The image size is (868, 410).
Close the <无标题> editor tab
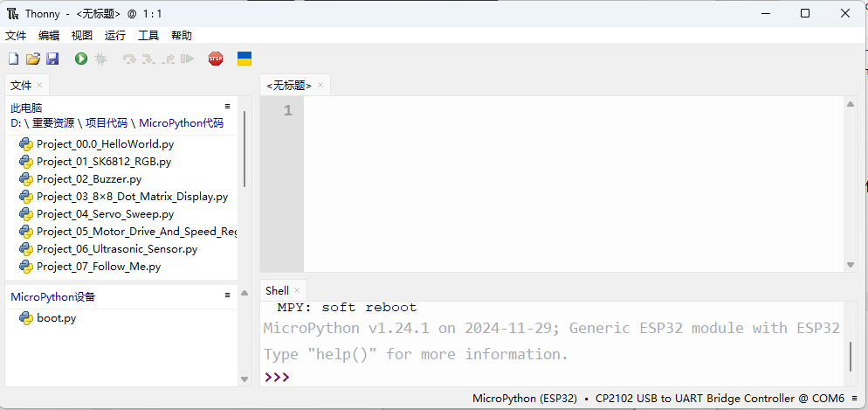point(320,86)
